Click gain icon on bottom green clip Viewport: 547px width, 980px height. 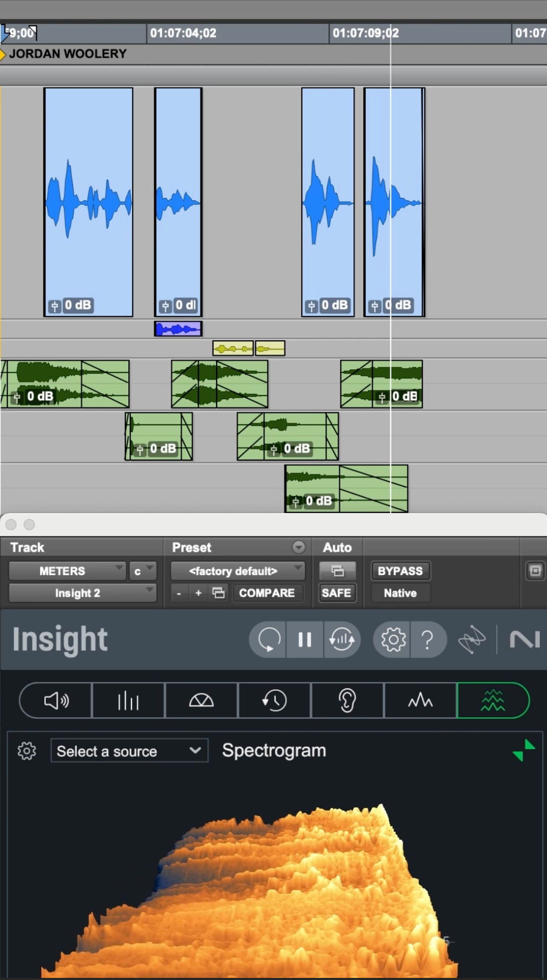[x=295, y=502]
